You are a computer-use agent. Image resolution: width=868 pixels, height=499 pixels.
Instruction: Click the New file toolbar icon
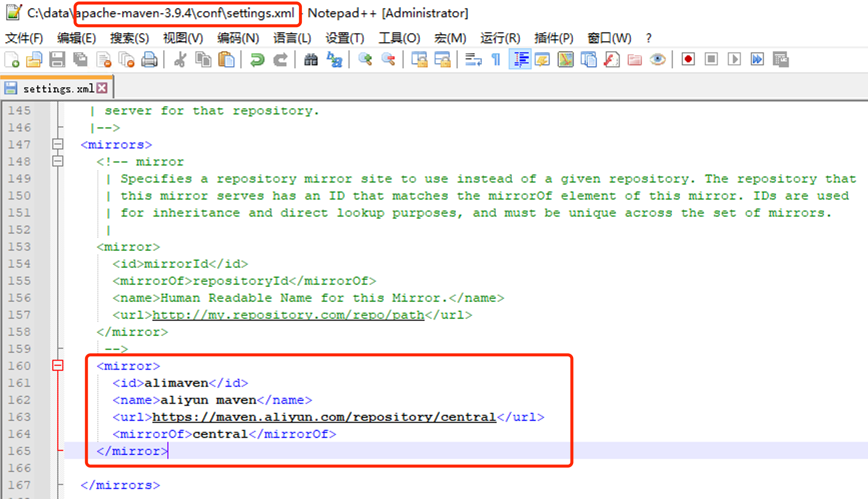[x=12, y=60]
